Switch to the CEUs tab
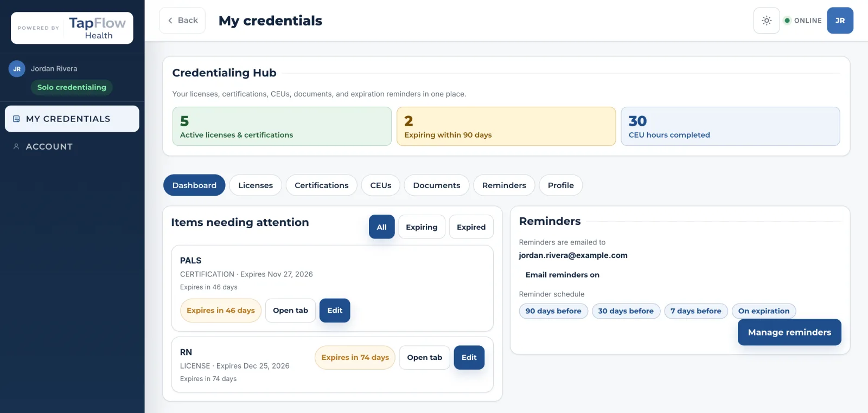The height and width of the screenshot is (413, 868). 381,185
